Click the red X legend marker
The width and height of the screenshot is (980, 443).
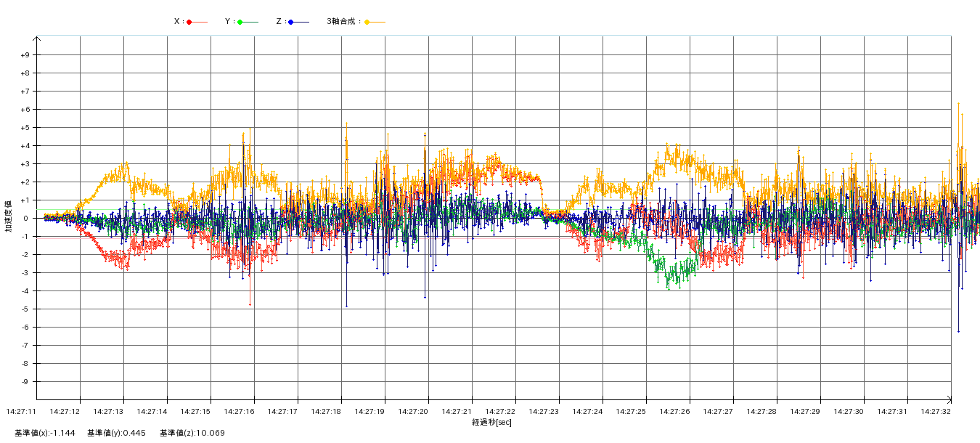[189, 22]
